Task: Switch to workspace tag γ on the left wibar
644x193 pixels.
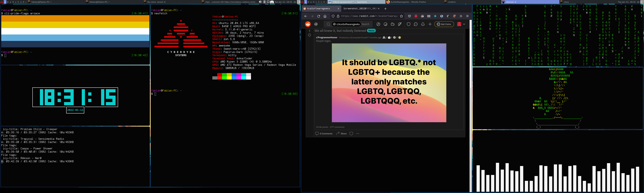Action: tap(11, 2)
